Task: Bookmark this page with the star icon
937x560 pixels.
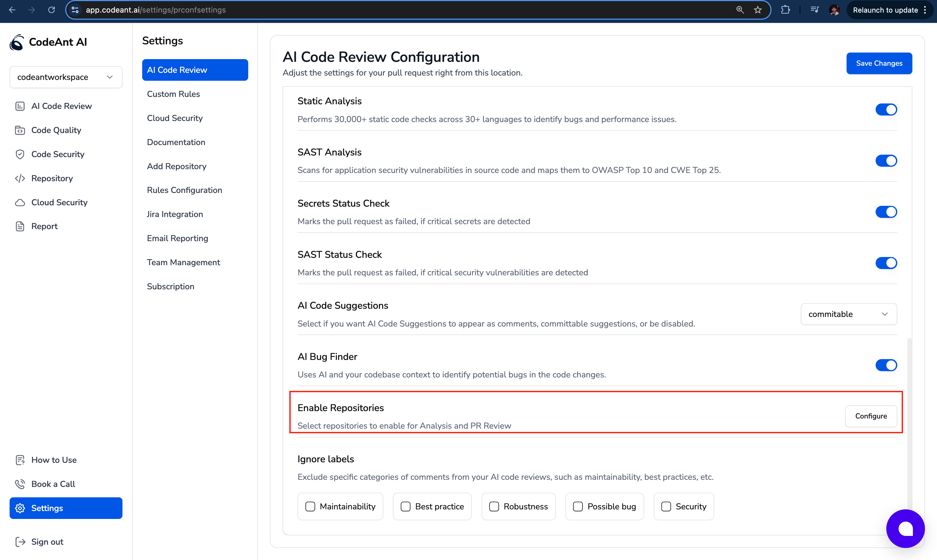Action: (758, 10)
